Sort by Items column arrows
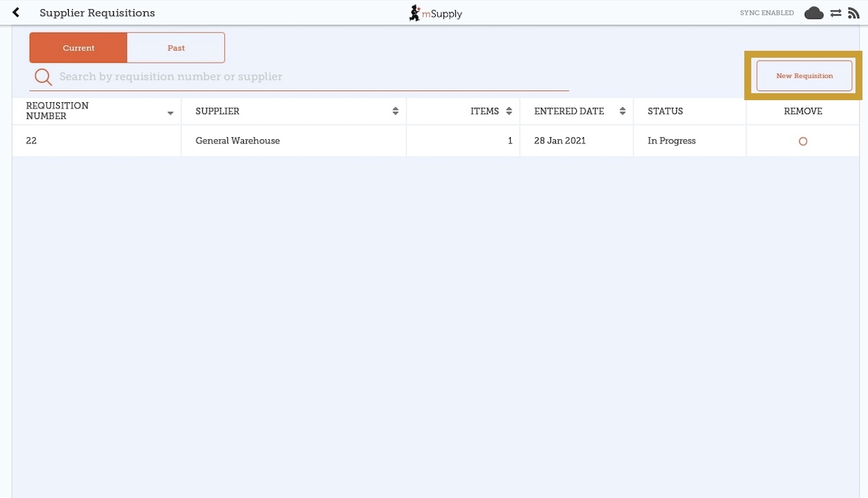This screenshot has height=498, width=868. 509,111
